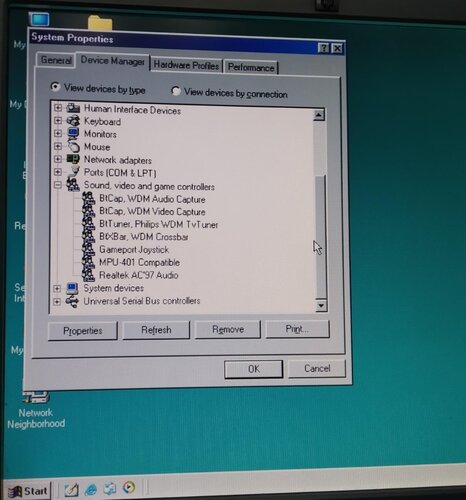Viewport: 466px width, 500px height.
Task: Click the Universal Serial Bus controllers icon
Action: [x=72, y=301]
